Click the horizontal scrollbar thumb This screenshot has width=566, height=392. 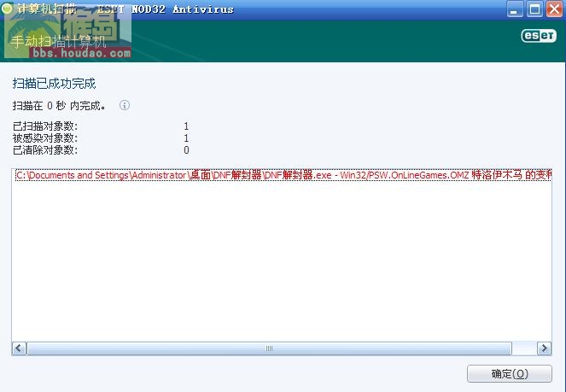point(269,348)
